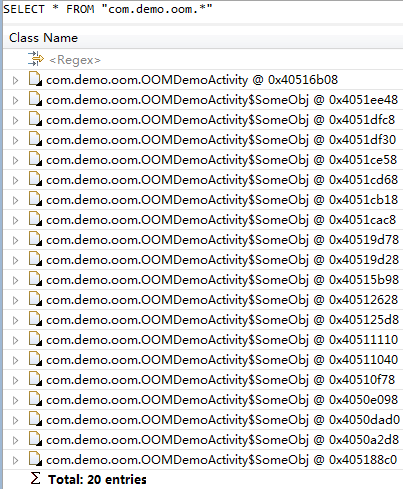Expand the OOMDemoActivity @ 0x40516b08 entry
Image resolution: width=403 pixels, height=489 pixels.
[x=15, y=80]
